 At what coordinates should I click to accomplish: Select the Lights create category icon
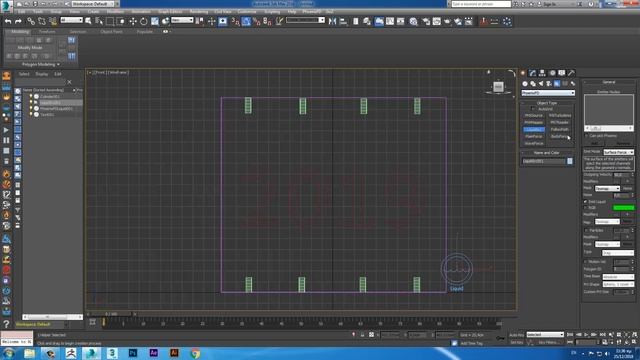pos(541,84)
